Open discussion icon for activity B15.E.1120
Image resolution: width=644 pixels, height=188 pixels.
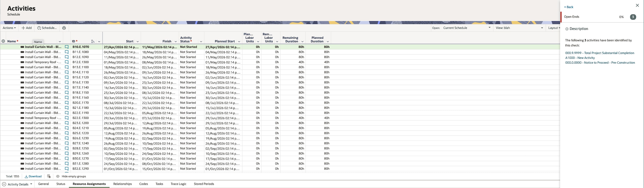(x=67, y=77)
